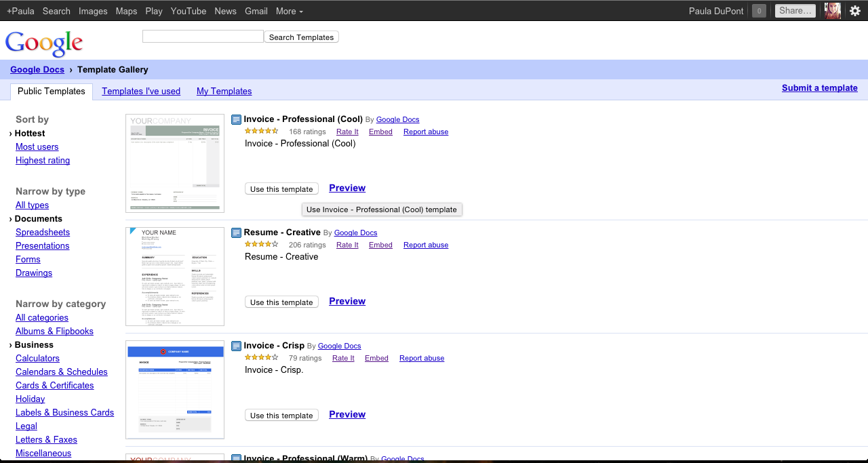Open Labels & Business Cards category

(x=65, y=413)
